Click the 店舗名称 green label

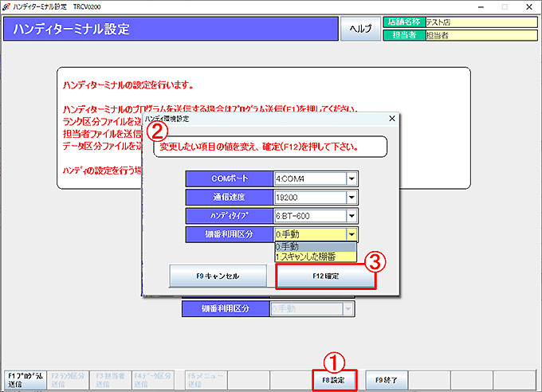[x=404, y=22]
